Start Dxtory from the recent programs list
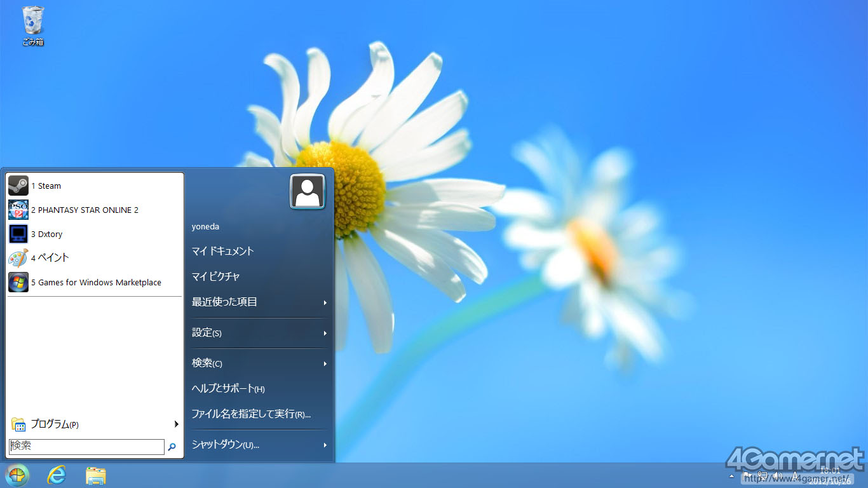This screenshot has width=868, height=488. tap(95, 234)
